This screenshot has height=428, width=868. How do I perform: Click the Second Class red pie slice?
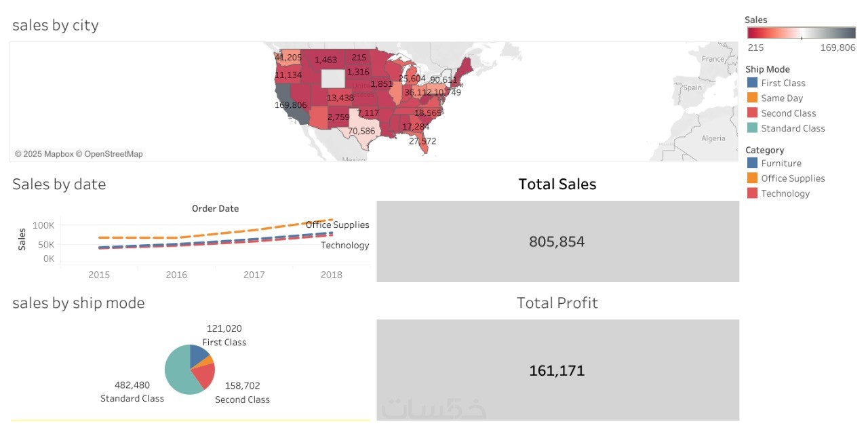coord(205,374)
